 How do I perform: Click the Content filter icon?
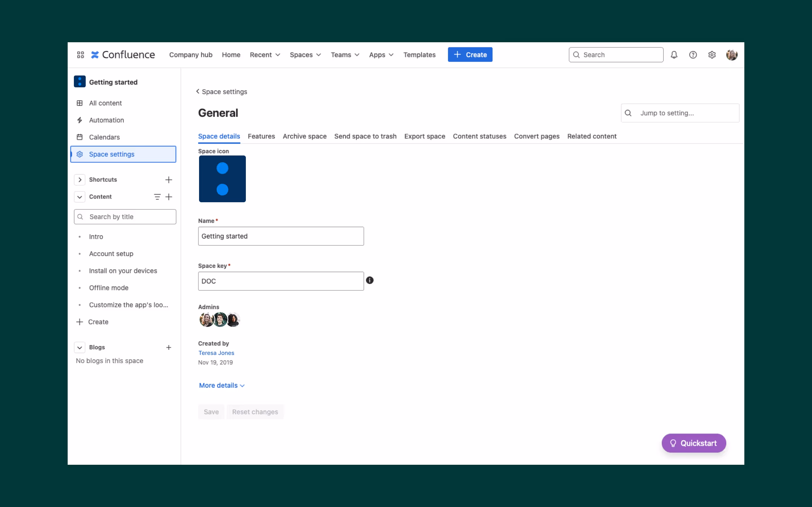point(157,197)
